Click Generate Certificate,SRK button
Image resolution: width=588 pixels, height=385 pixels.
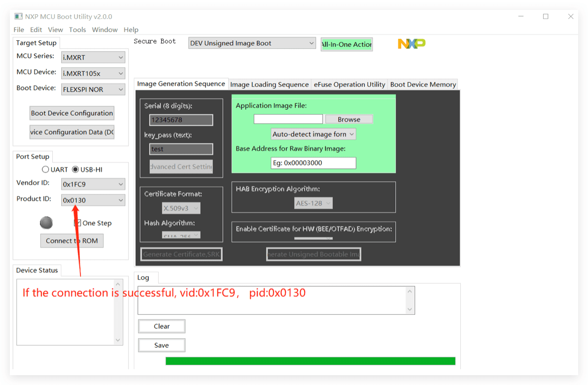coord(181,255)
